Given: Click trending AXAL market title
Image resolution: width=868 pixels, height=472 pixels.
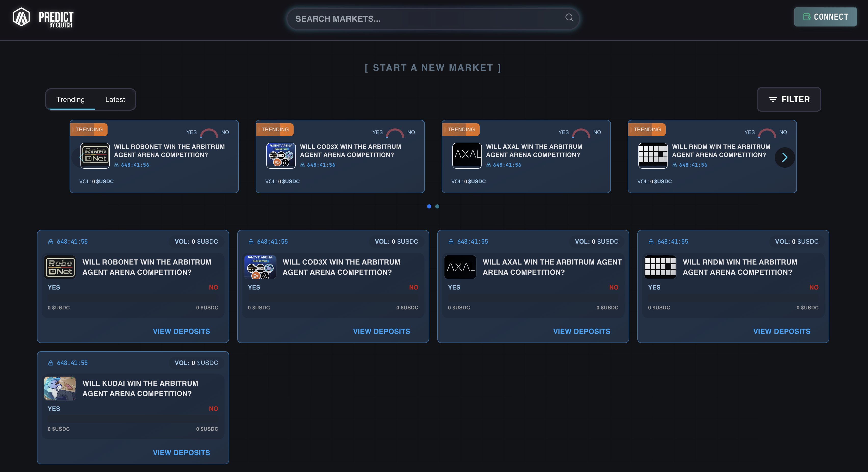Looking at the screenshot, I should pyautogui.click(x=534, y=151).
